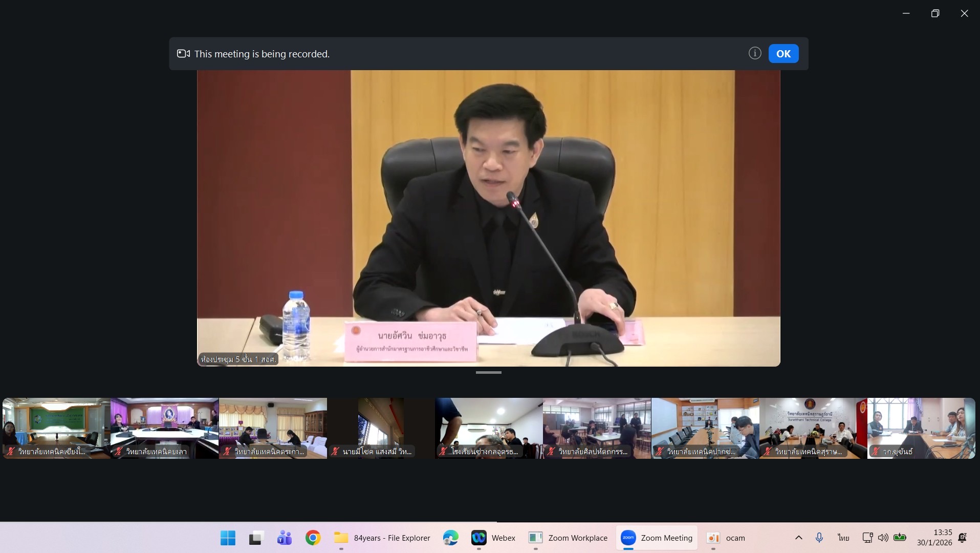Click the recording camera icon in banner

pyautogui.click(x=183, y=54)
